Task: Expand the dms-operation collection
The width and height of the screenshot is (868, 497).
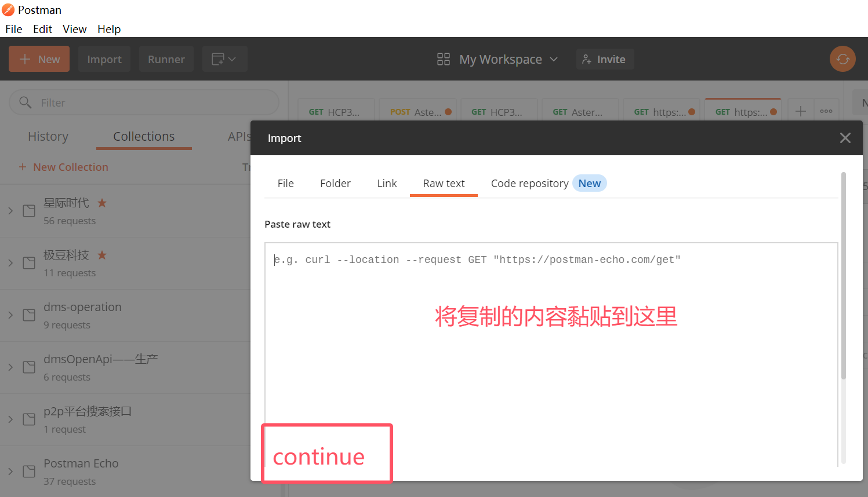Action: (10, 315)
